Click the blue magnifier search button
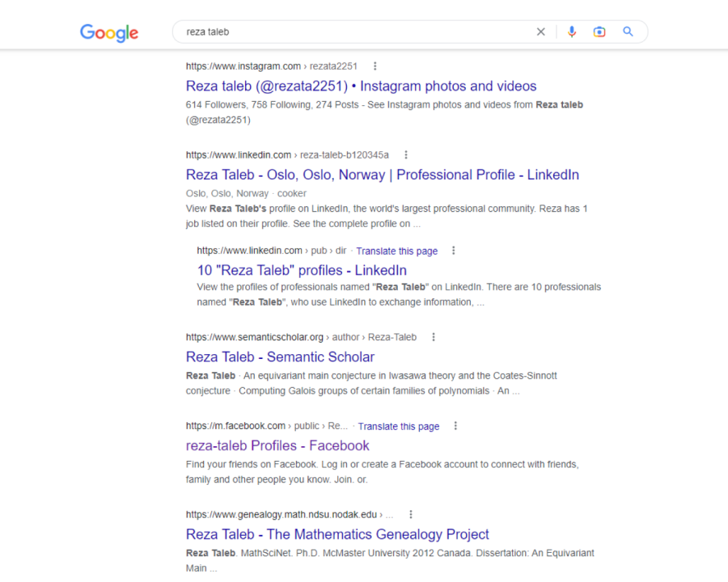Image resolution: width=728 pixels, height=582 pixels. click(x=628, y=32)
